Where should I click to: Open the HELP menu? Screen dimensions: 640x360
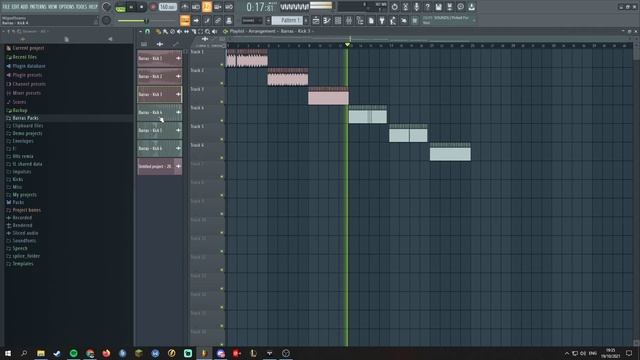pos(93,7)
